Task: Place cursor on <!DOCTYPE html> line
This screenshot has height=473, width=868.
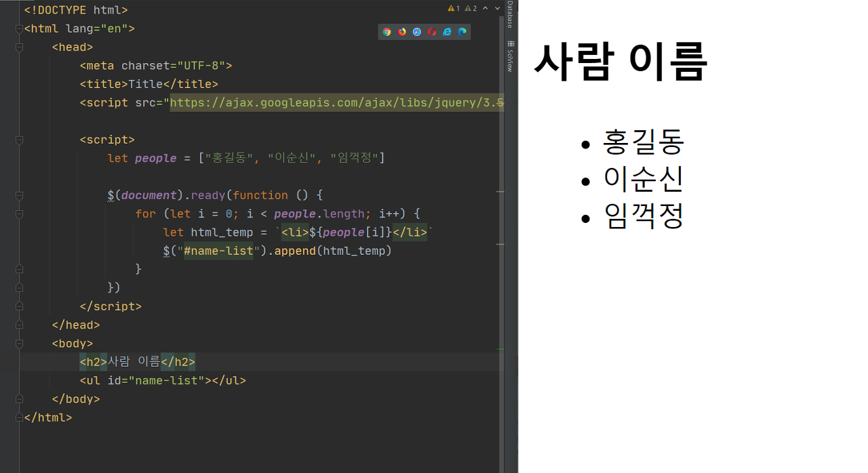Action: point(76,10)
